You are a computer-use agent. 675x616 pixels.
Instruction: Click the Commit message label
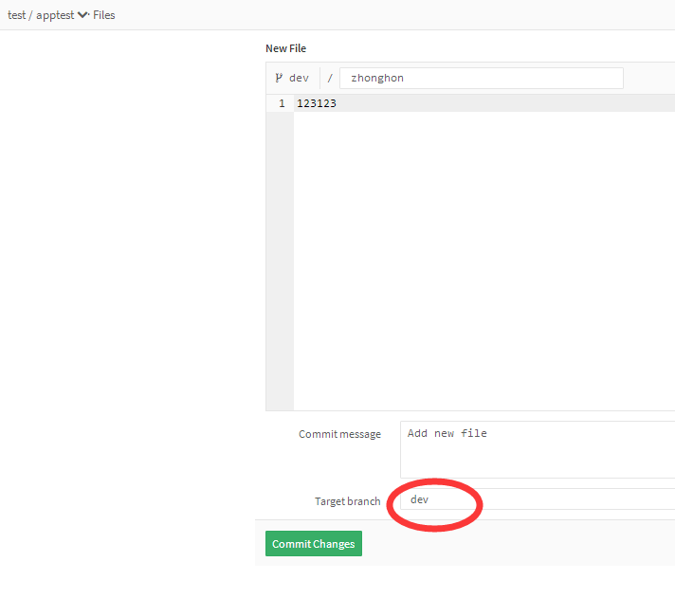pyautogui.click(x=339, y=434)
